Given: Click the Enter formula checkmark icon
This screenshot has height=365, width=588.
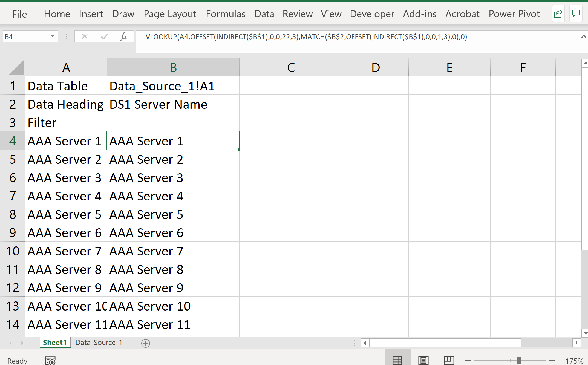Looking at the screenshot, I should [104, 36].
